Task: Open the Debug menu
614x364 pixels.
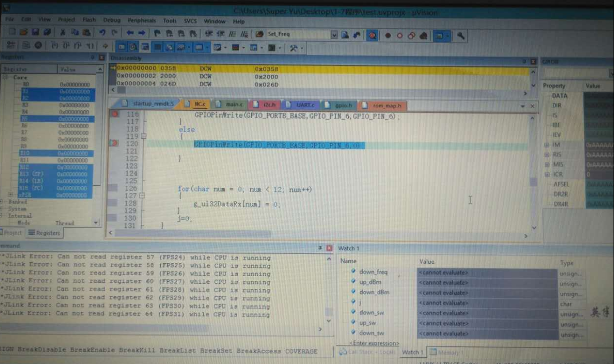Action: tap(112, 20)
